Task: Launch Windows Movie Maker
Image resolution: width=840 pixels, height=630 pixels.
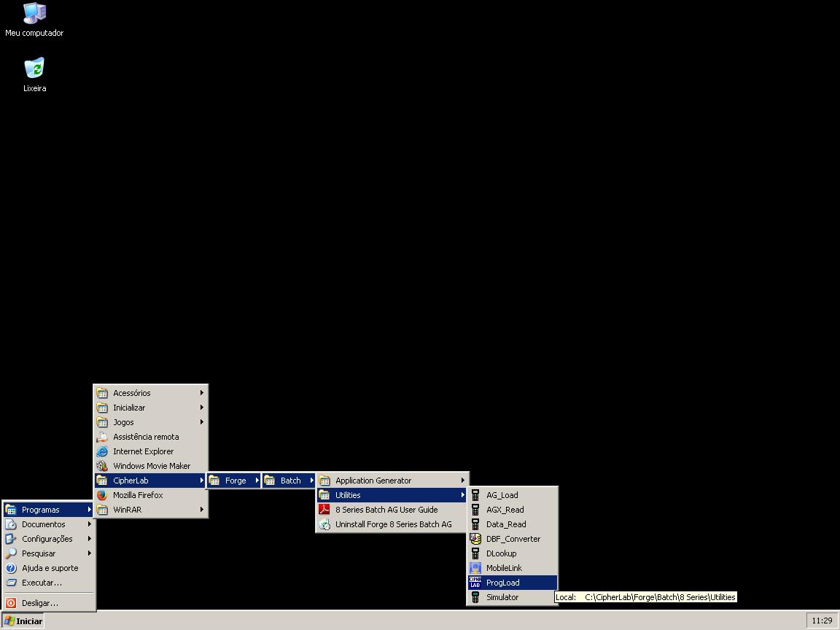Action: 150,465
